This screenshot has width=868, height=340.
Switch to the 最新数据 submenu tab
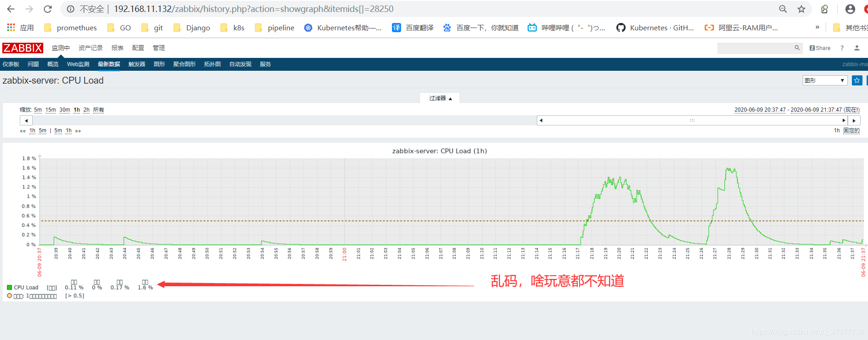pyautogui.click(x=109, y=64)
